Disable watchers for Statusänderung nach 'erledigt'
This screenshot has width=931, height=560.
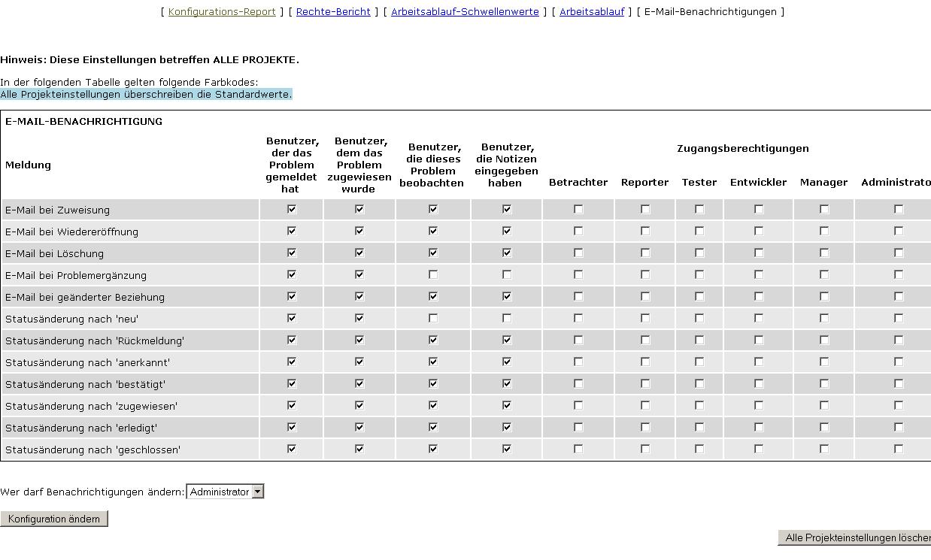[x=433, y=428]
